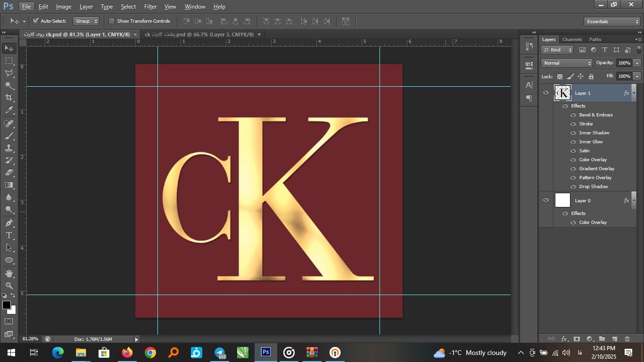This screenshot has height=362, width=644.
Task: Select the Ellipse shape tool
Action: 9,260
